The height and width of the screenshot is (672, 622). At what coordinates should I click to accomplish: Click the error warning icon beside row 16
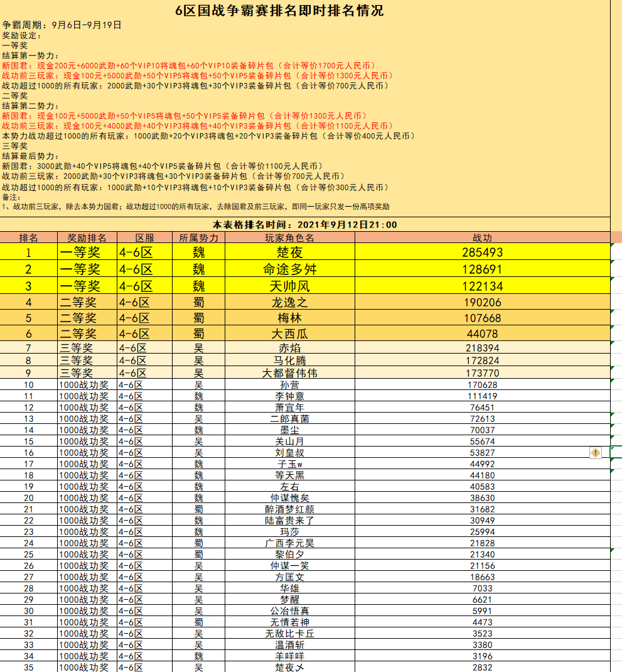point(596,453)
